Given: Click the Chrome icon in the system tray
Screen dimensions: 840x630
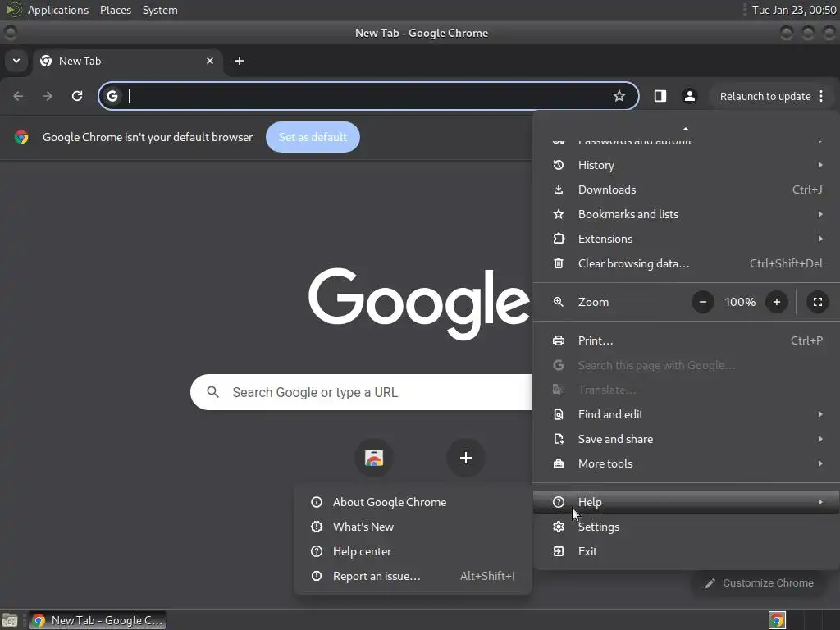Looking at the screenshot, I should tap(777, 620).
